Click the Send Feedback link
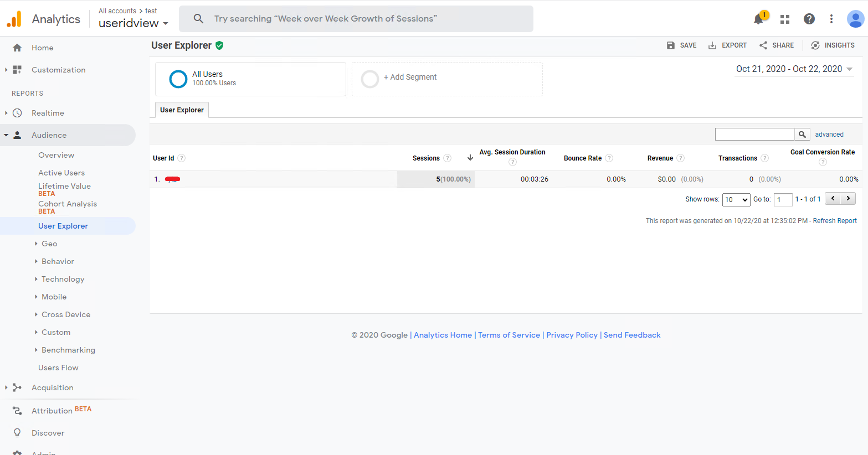The width and height of the screenshot is (868, 455). [632, 335]
